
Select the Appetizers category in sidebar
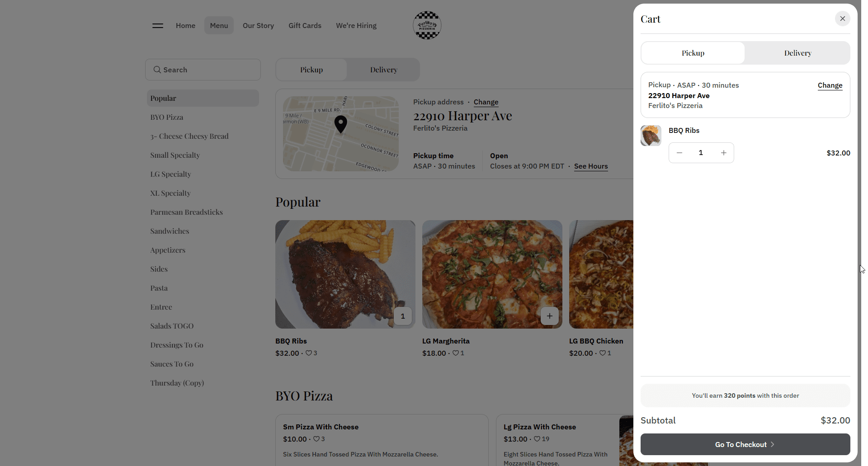[x=168, y=250]
